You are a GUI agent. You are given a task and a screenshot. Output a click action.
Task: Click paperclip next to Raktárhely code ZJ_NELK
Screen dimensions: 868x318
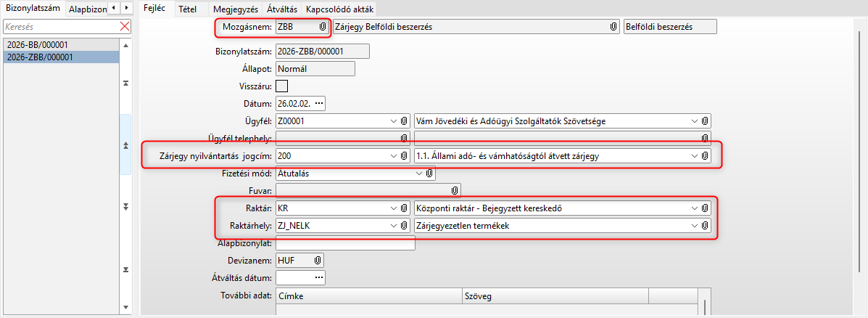[404, 226]
